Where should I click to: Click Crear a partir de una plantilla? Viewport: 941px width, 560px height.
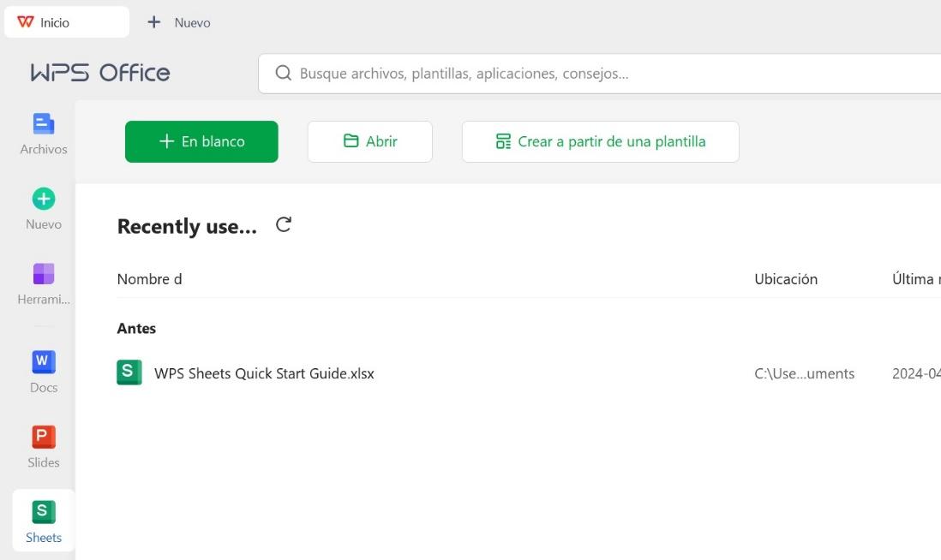[600, 141]
